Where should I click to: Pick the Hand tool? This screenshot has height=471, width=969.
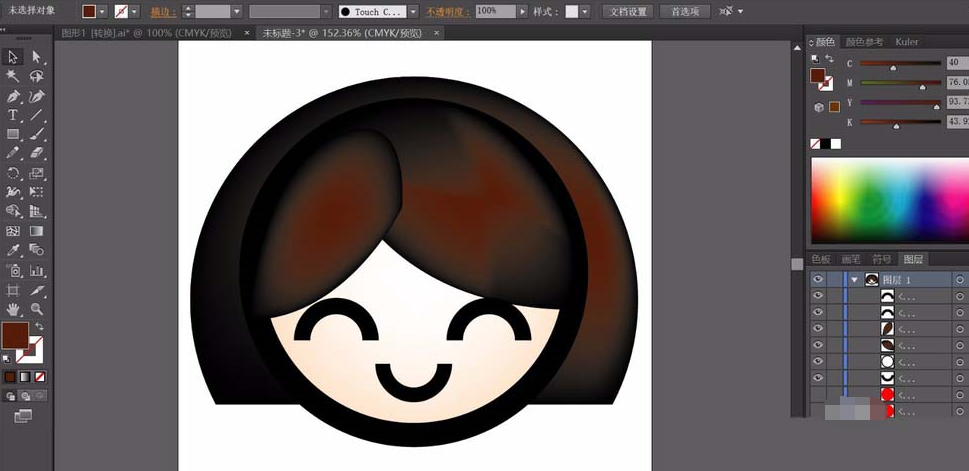[13, 309]
